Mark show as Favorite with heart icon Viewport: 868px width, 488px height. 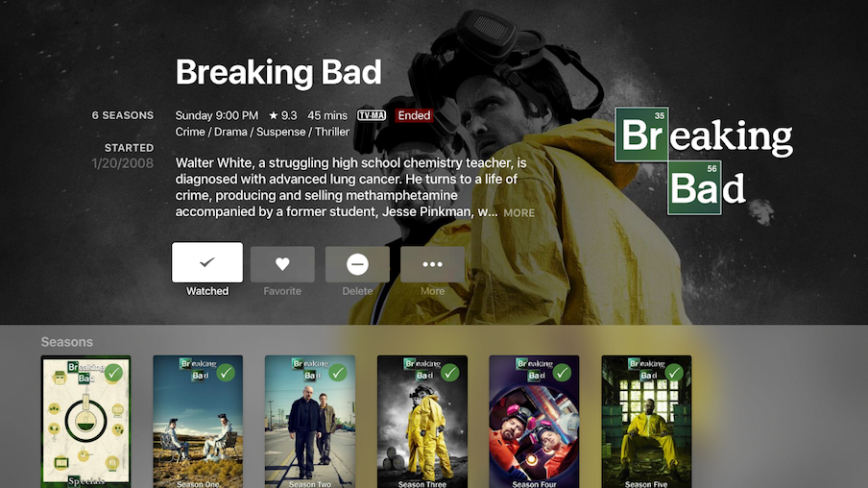pyautogui.click(x=282, y=264)
